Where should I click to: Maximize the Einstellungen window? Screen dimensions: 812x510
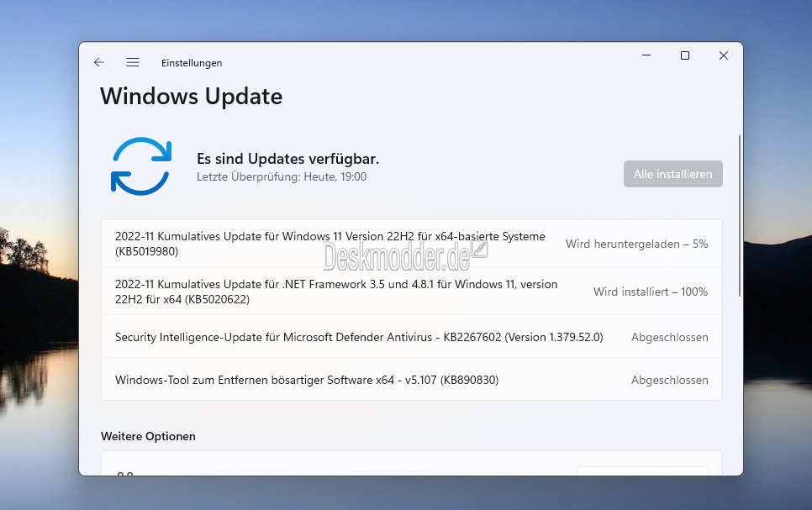(x=684, y=55)
